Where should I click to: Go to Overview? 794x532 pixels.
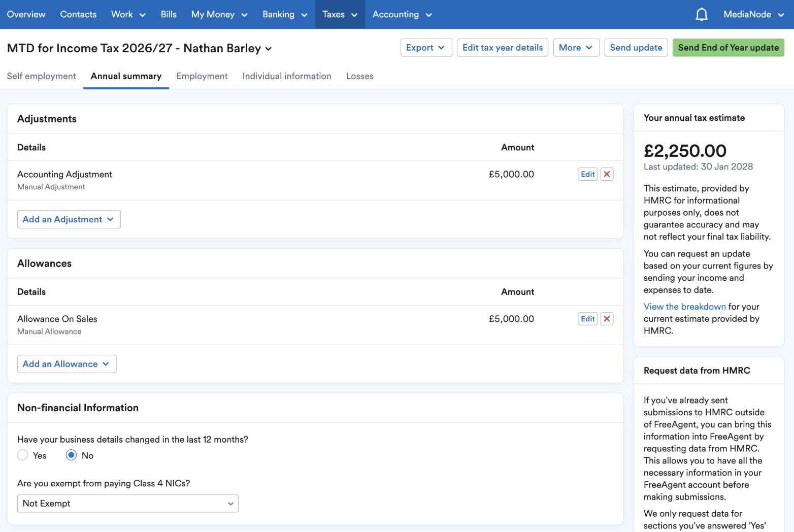click(x=26, y=14)
